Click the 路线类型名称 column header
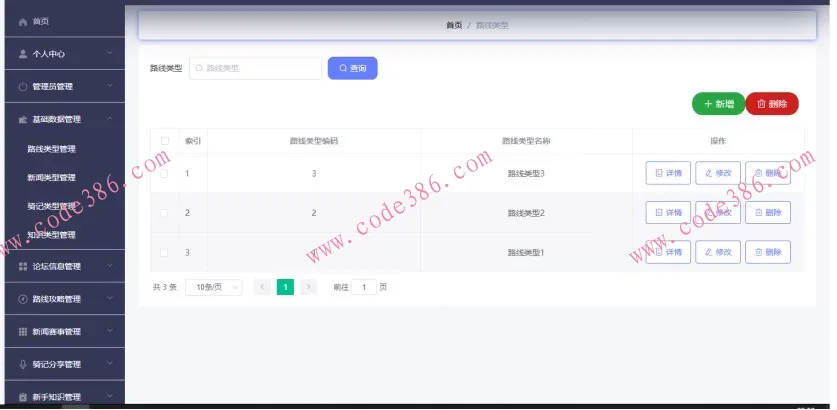The height and width of the screenshot is (410, 837). 526,141
